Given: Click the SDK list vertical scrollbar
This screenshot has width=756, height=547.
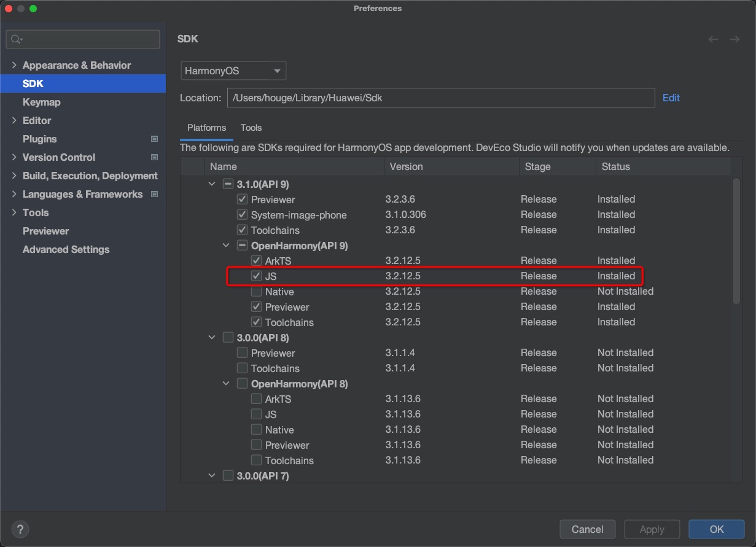Looking at the screenshot, I should (736, 241).
